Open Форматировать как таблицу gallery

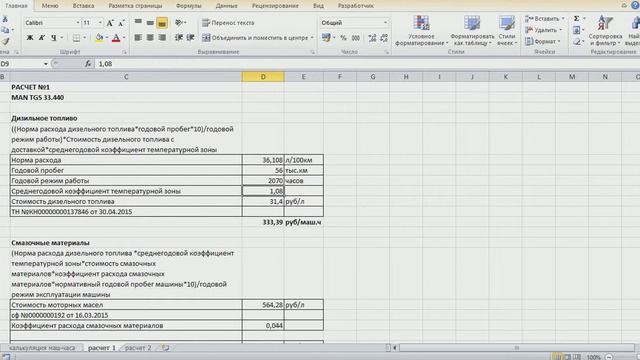click(472, 31)
